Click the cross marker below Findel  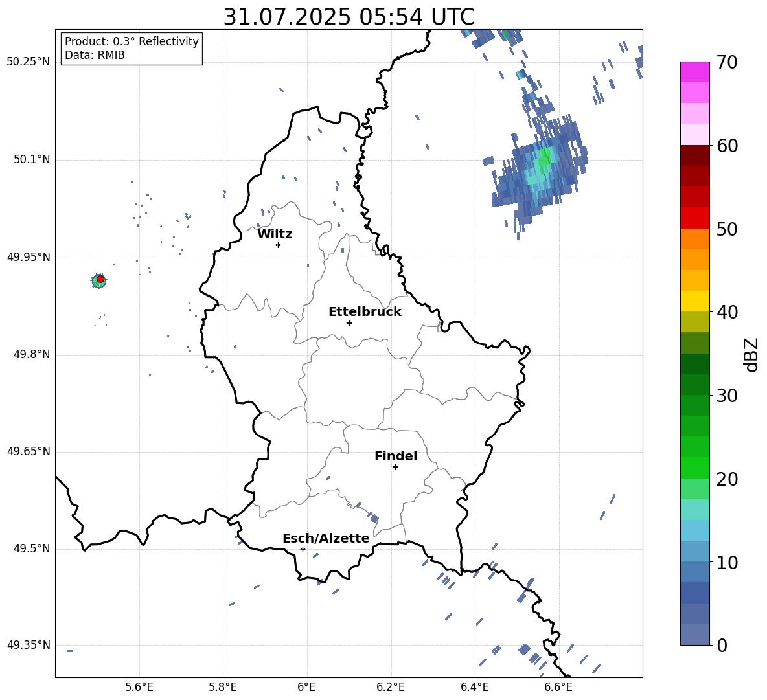click(x=395, y=468)
